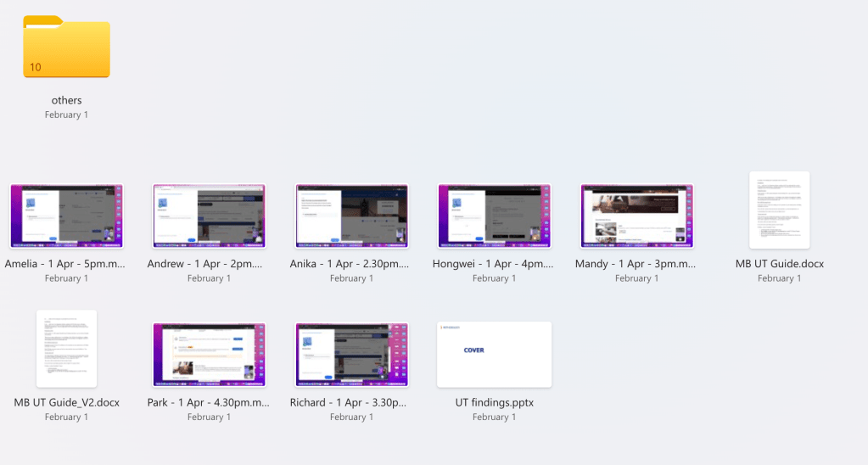Open the Park 1 Apr 4.30pm video thumbnail

tap(209, 354)
